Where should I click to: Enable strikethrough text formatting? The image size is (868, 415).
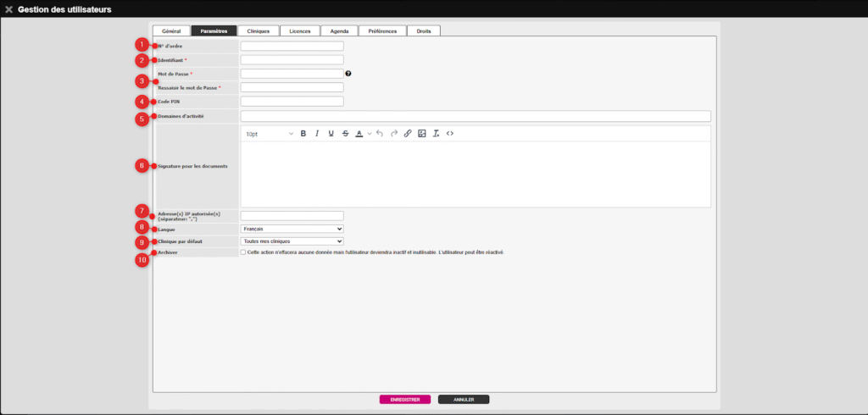(345, 134)
